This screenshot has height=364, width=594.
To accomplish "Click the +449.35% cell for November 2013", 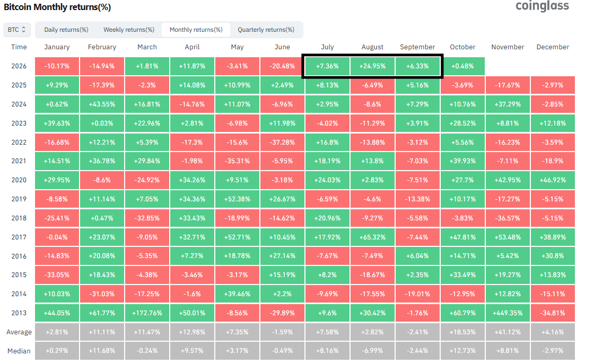I will click(508, 313).
